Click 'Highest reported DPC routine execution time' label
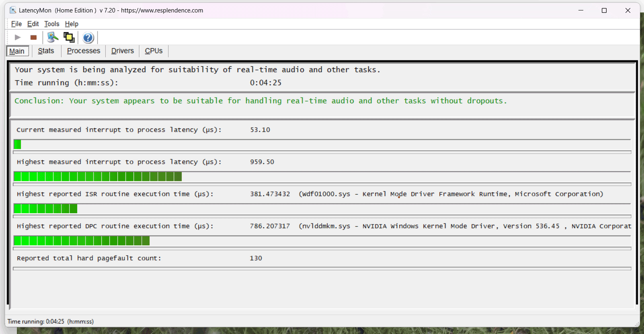The height and width of the screenshot is (334, 644). [115, 226]
